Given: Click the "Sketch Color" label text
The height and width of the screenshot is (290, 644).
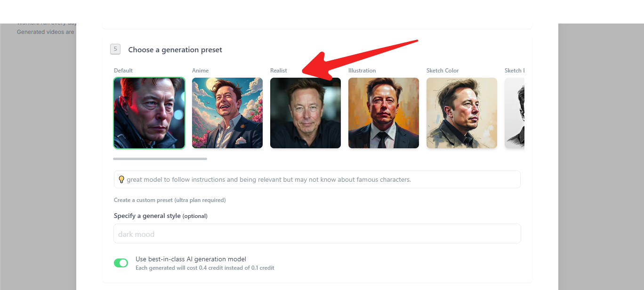Looking at the screenshot, I should [x=443, y=71].
